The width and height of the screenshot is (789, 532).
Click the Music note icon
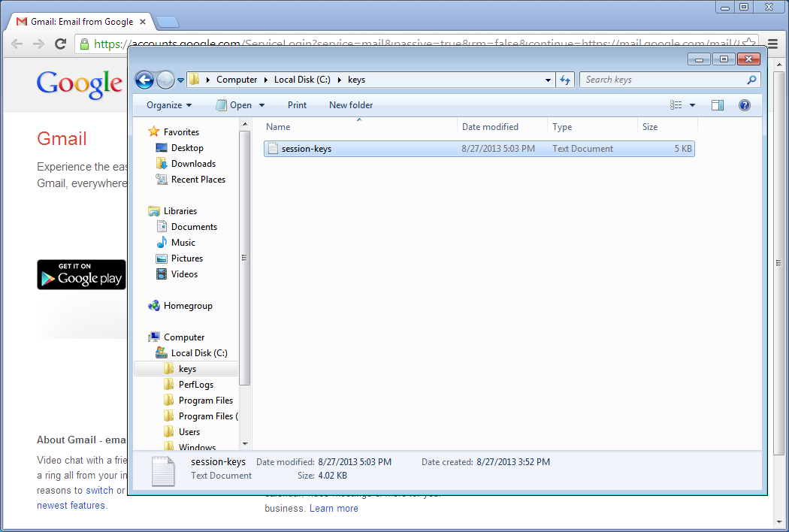pyautogui.click(x=162, y=243)
